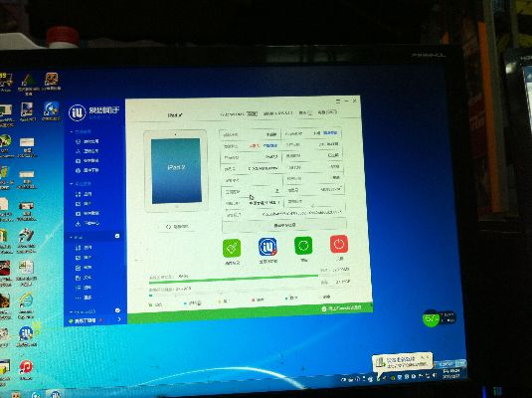Open the iTunes desktop shortcut
The height and width of the screenshot is (398, 532).
tap(26, 370)
